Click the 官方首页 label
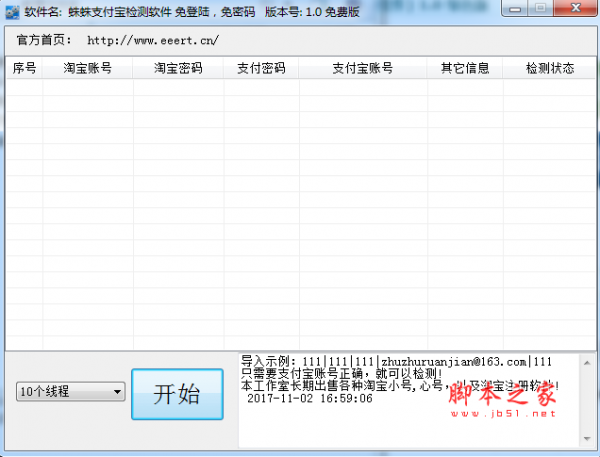Image resolution: width=600 pixels, height=457 pixels. tap(44, 40)
